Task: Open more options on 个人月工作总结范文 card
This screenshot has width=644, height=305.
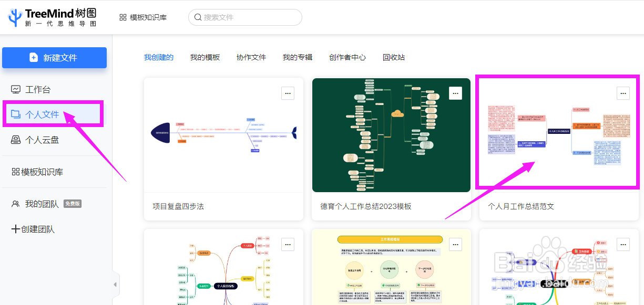Action: 623,93
